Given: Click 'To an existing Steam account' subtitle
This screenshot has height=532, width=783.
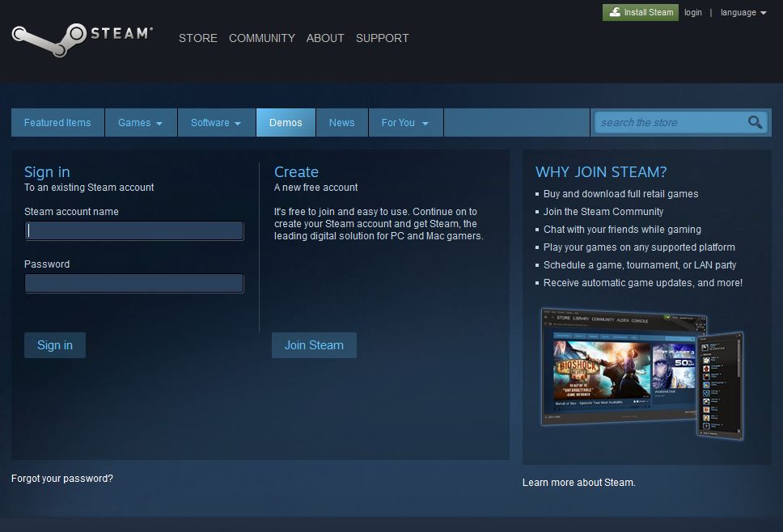Looking at the screenshot, I should click(x=89, y=187).
